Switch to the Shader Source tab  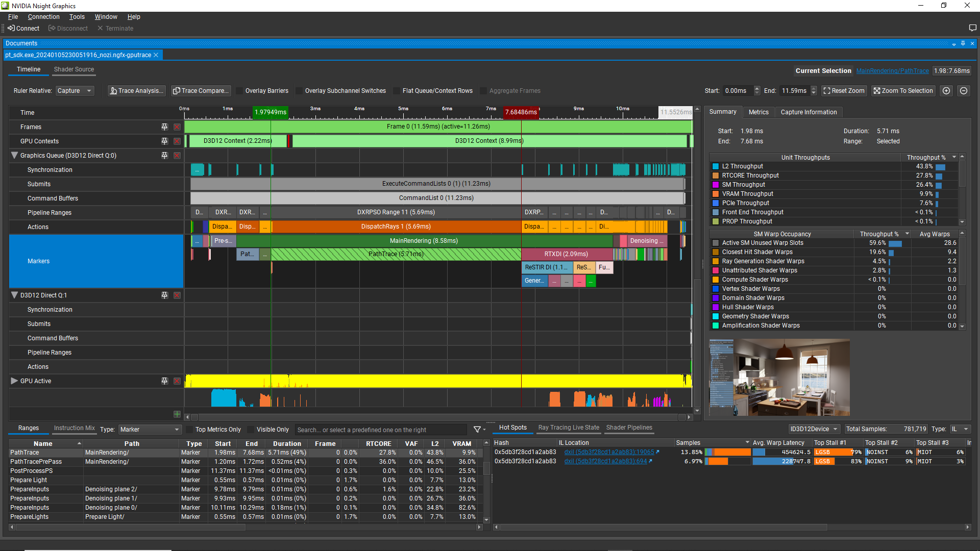74,69
